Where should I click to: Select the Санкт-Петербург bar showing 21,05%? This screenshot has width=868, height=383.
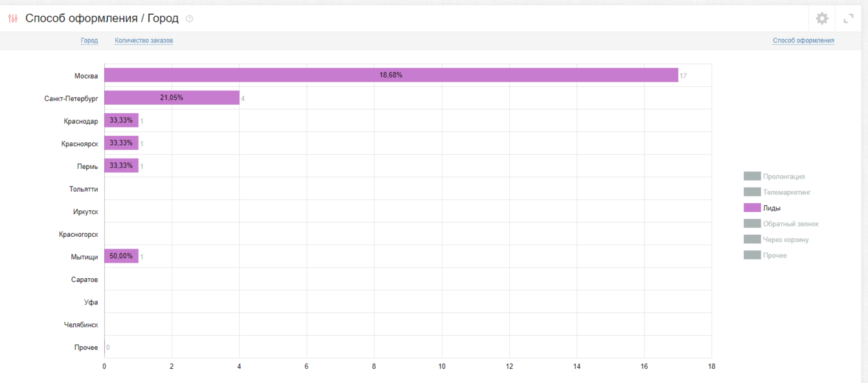pyautogui.click(x=172, y=98)
